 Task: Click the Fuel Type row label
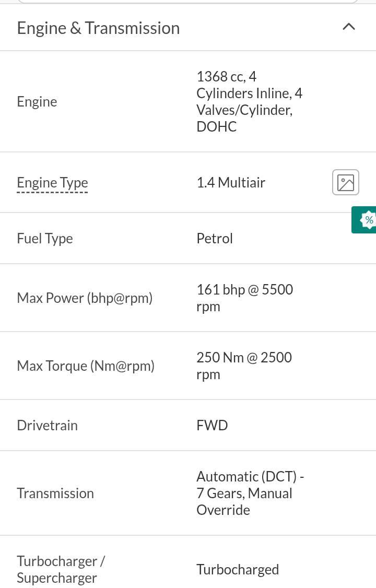45,239
